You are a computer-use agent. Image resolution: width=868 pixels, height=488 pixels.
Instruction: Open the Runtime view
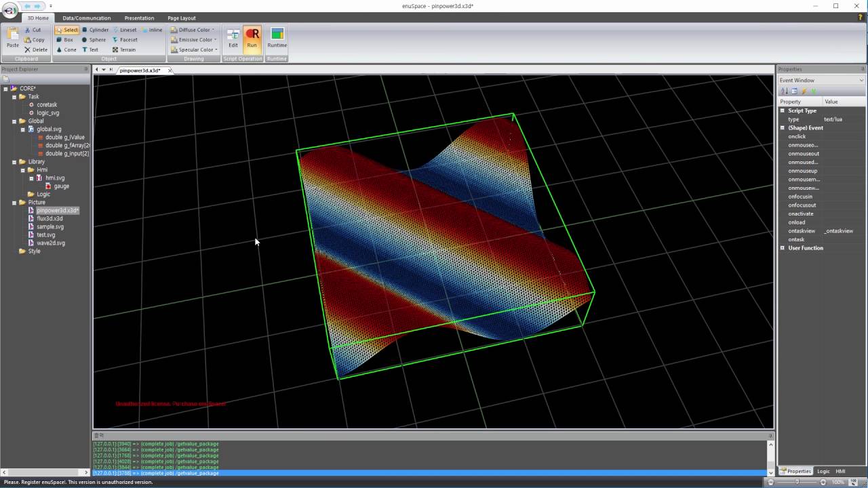click(x=277, y=38)
